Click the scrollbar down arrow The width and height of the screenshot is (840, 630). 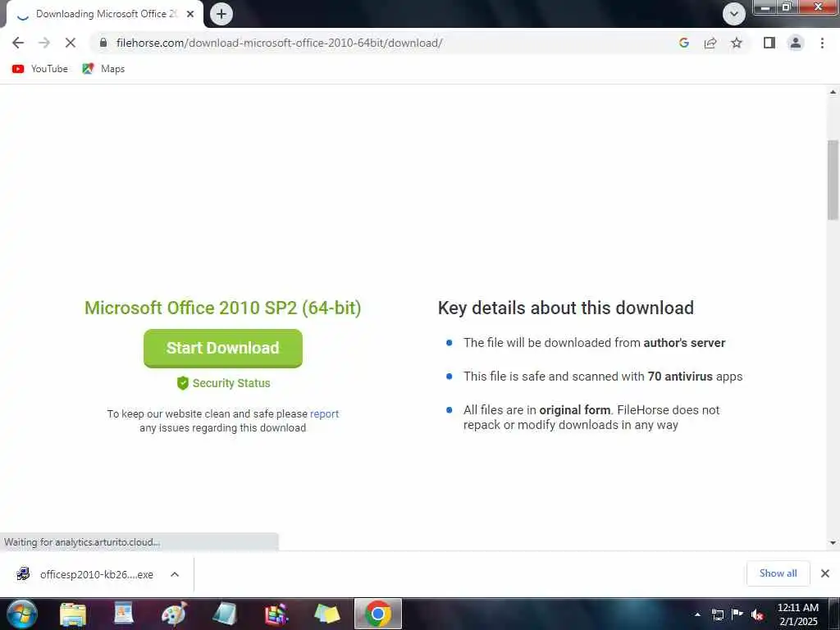pyautogui.click(x=833, y=543)
